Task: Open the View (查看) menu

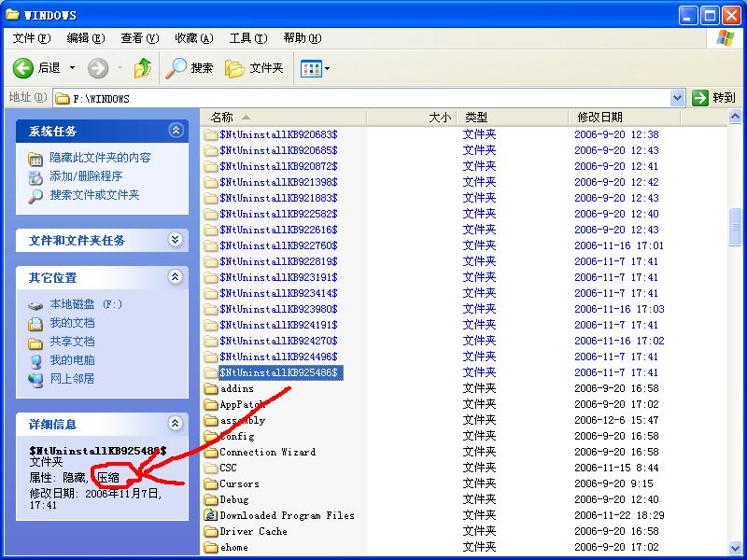Action: point(139,37)
